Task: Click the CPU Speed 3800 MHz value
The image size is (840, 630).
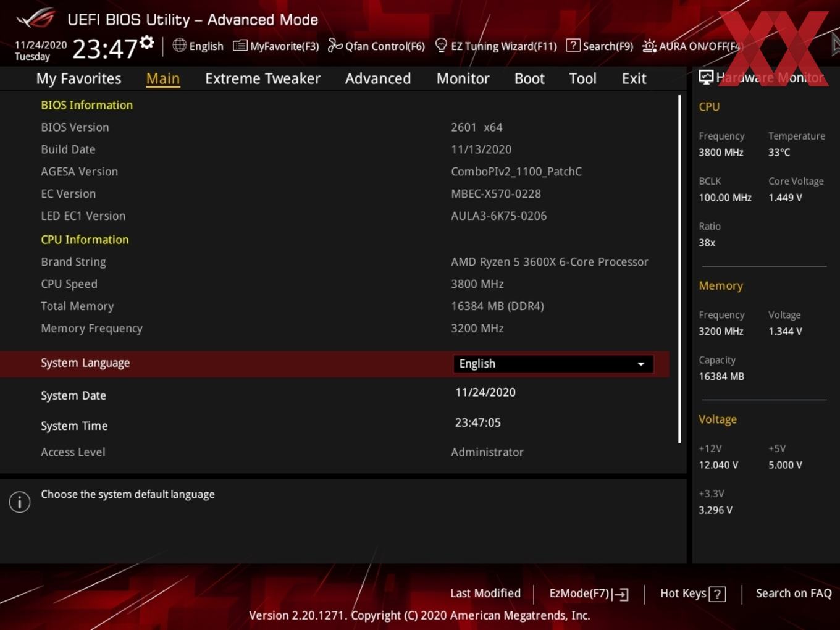Action: [x=477, y=284]
